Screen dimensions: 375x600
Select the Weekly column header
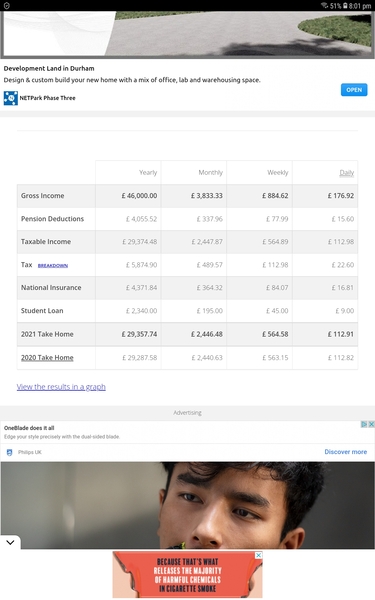(x=278, y=173)
